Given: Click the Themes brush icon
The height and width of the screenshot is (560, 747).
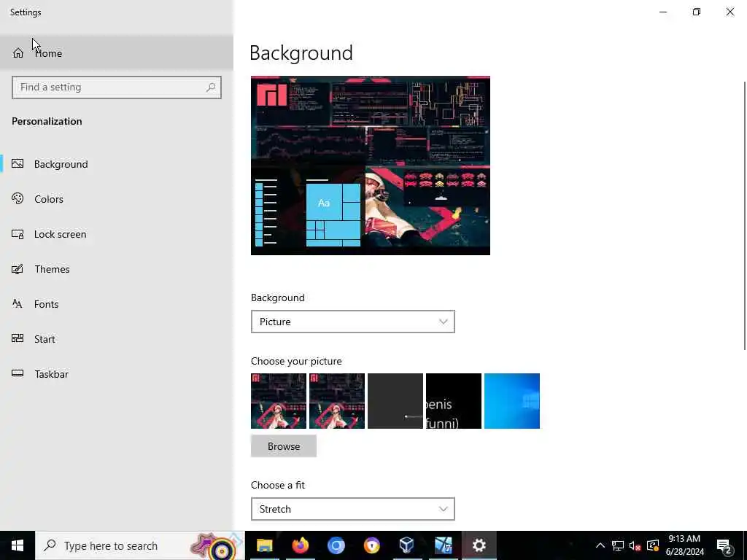Looking at the screenshot, I should [x=18, y=269].
